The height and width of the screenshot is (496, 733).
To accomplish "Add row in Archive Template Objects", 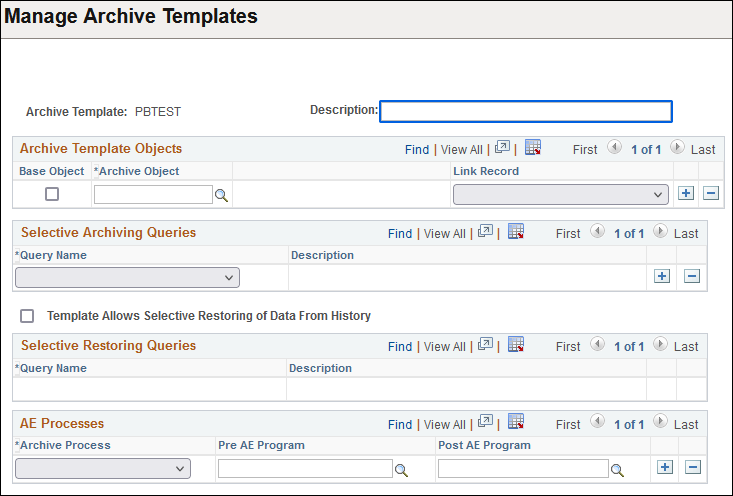I will pyautogui.click(x=686, y=193).
